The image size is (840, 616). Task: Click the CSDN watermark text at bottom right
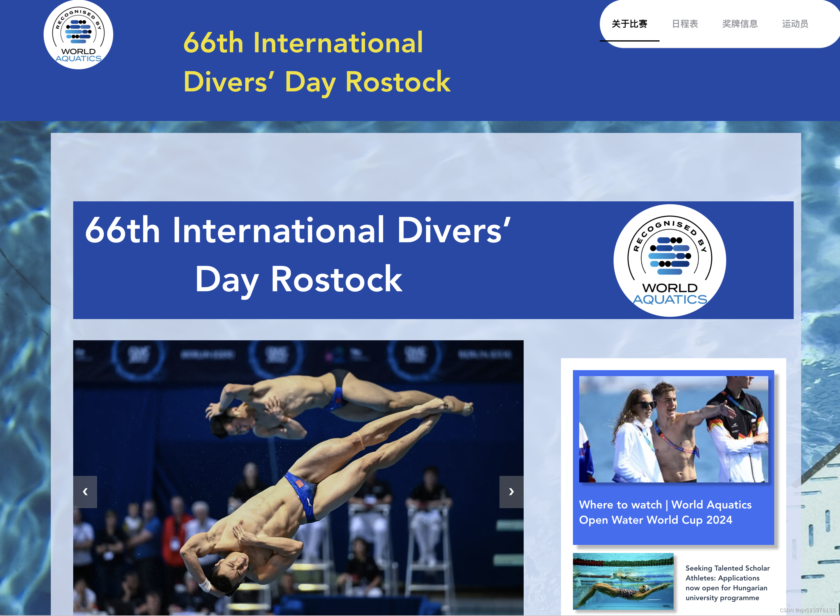[807, 610]
